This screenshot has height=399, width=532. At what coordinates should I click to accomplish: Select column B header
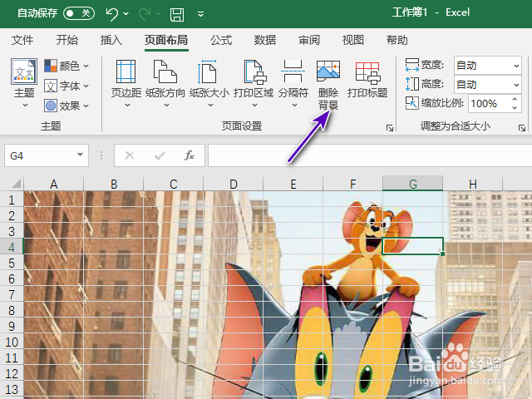click(x=114, y=184)
